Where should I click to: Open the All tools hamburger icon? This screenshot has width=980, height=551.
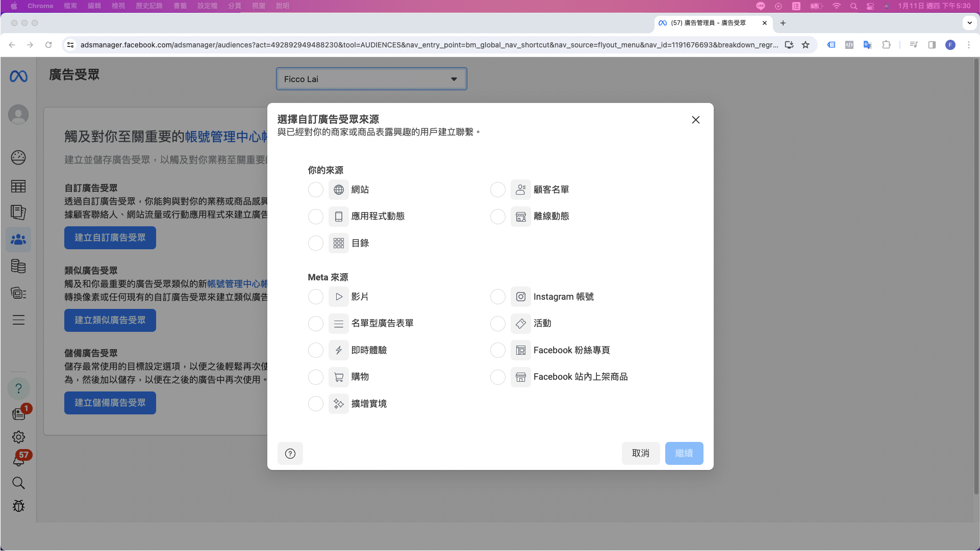click(18, 320)
